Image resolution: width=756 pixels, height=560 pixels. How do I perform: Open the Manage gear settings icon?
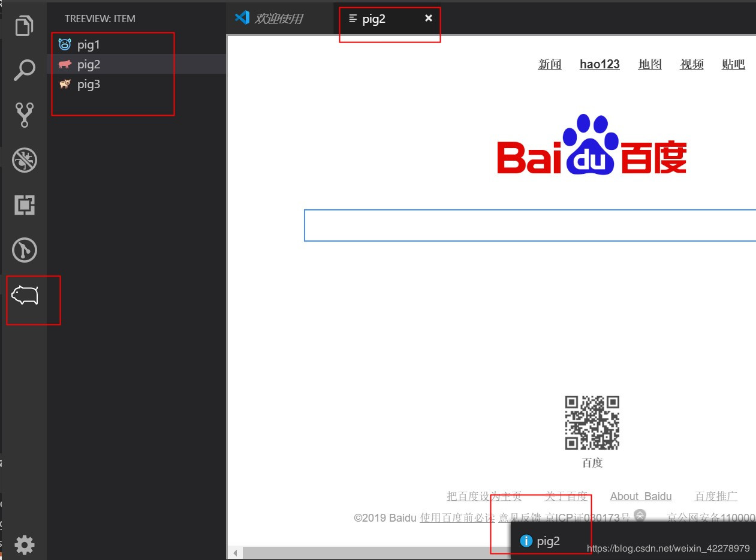click(25, 544)
